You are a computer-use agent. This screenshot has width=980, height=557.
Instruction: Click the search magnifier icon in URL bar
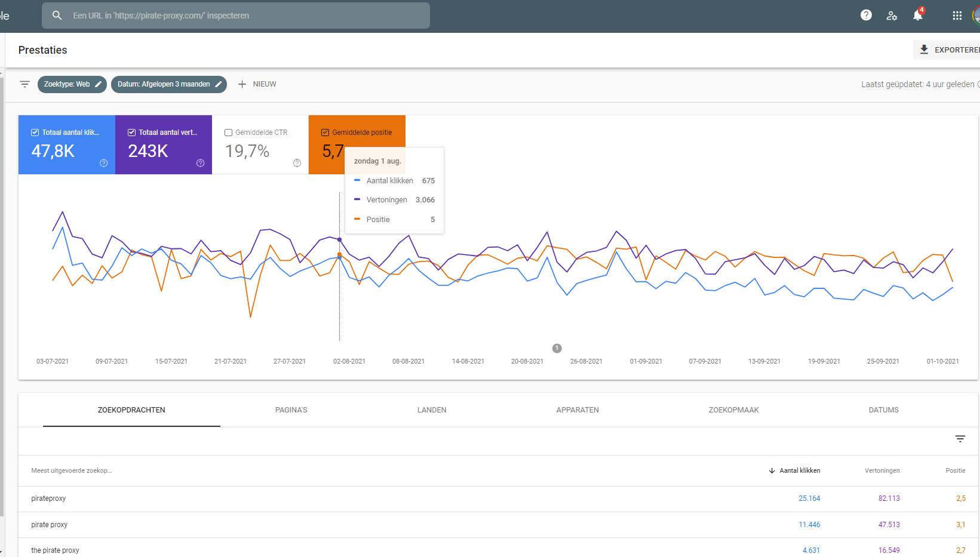[57, 16]
